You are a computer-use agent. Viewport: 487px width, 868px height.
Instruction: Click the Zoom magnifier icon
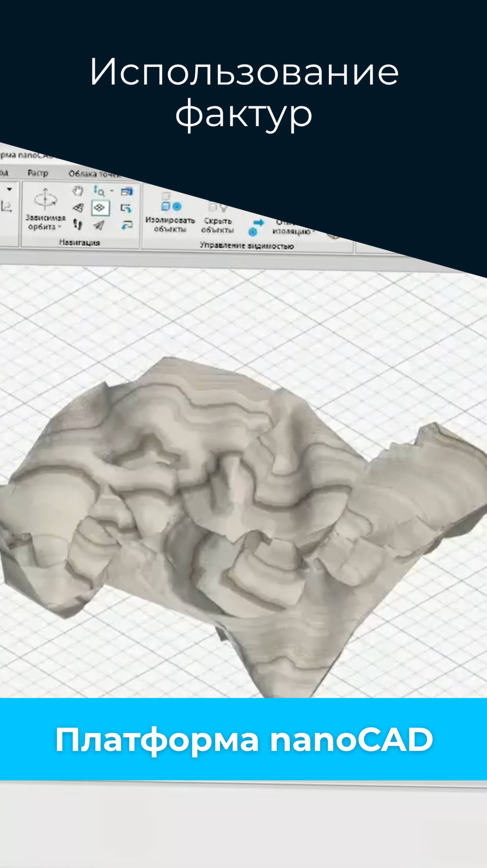(99, 191)
